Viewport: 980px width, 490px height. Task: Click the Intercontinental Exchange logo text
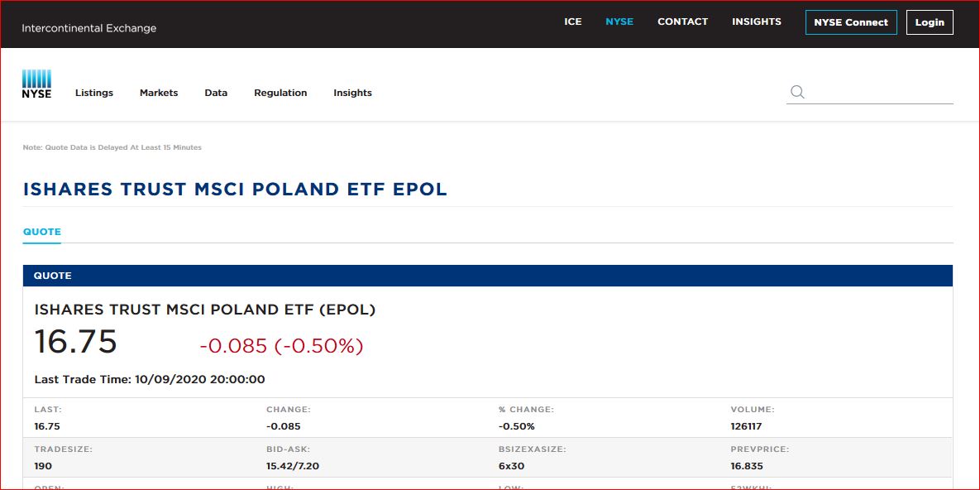tap(88, 28)
